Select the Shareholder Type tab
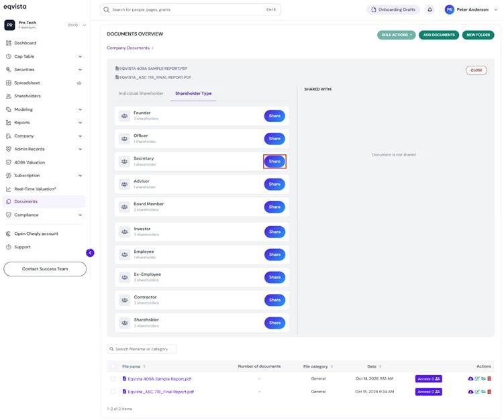Viewport: 504px width, 420px height. [x=193, y=93]
